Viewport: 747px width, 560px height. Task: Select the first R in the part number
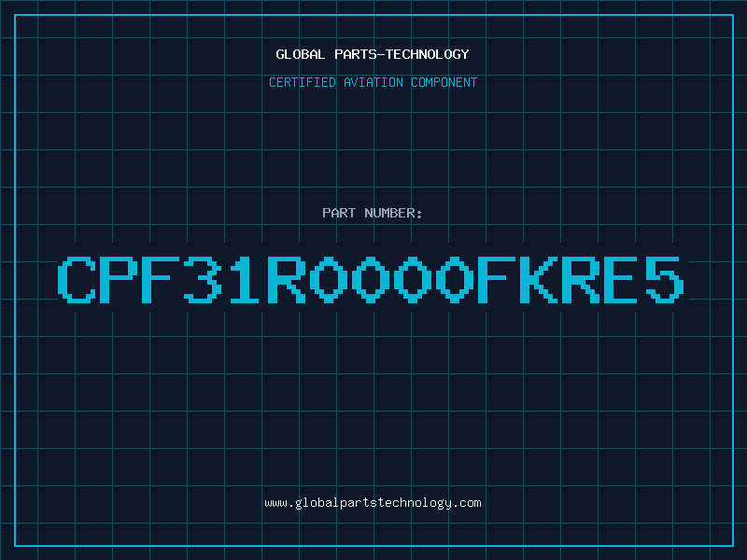[287, 279]
